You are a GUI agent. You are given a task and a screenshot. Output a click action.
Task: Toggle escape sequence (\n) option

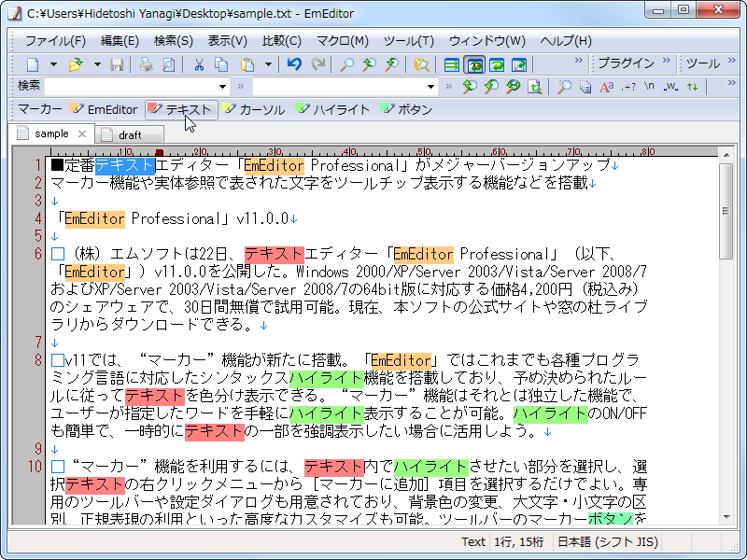(x=649, y=87)
